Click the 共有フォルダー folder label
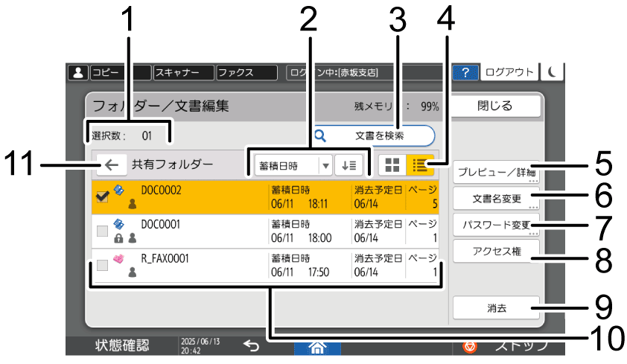This screenshot has height=364, width=627. (173, 165)
